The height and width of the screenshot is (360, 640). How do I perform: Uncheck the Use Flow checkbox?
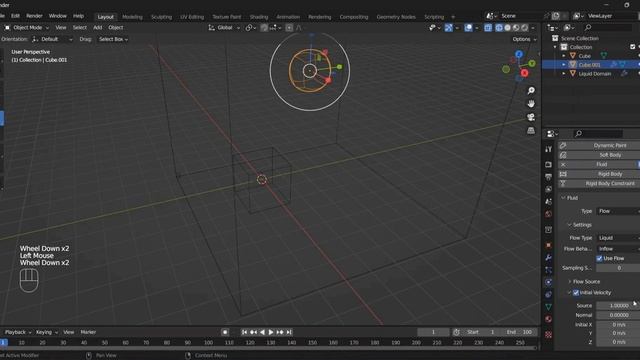[599, 258]
